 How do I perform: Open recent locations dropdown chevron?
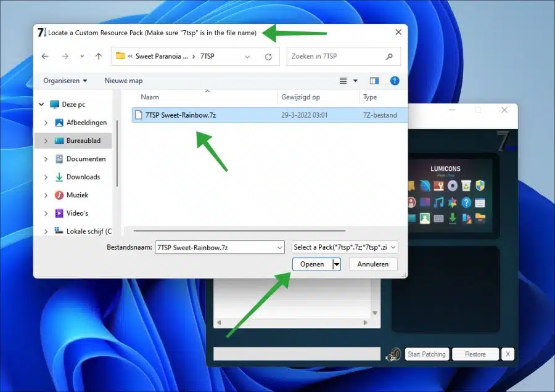pos(82,56)
